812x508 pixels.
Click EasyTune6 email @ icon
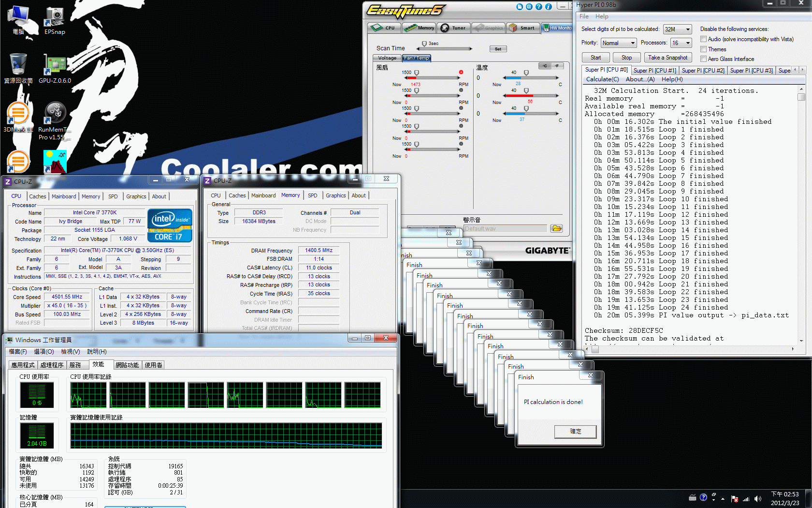(529, 7)
